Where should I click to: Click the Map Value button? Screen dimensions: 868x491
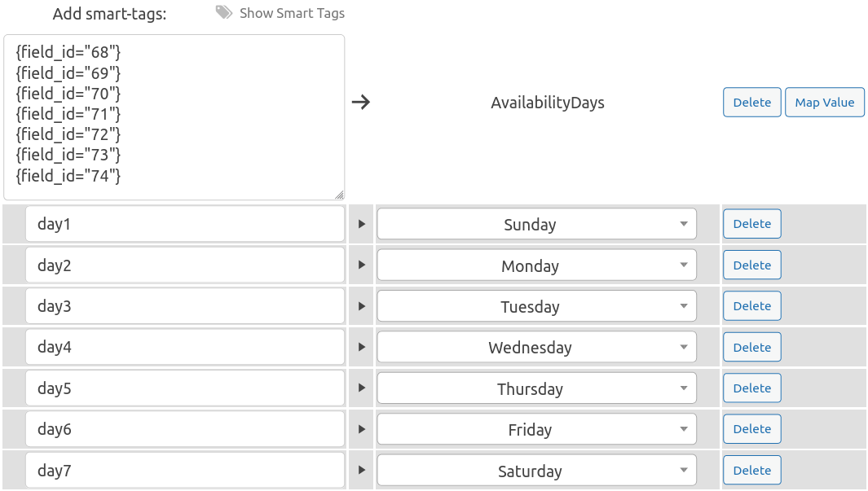click(824, 103)
